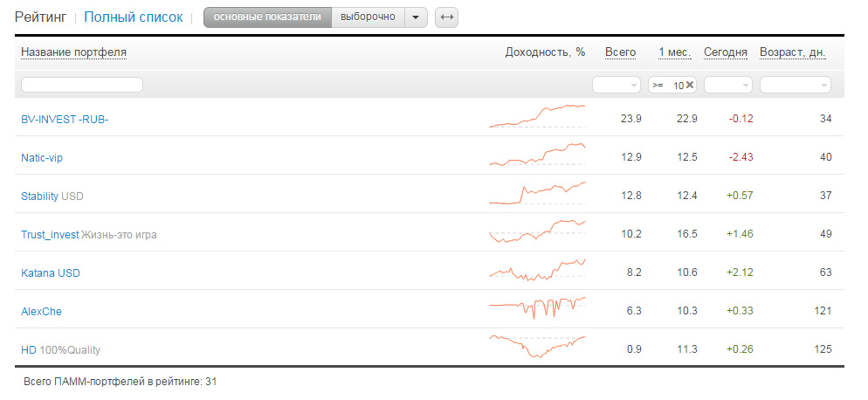
Task: Select the 'Рейтинг' tab
Action: coord(39,17)
